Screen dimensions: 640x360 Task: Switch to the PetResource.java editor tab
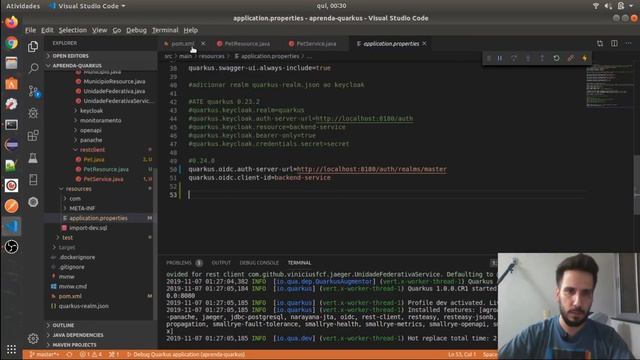click(x=247, y=44)
